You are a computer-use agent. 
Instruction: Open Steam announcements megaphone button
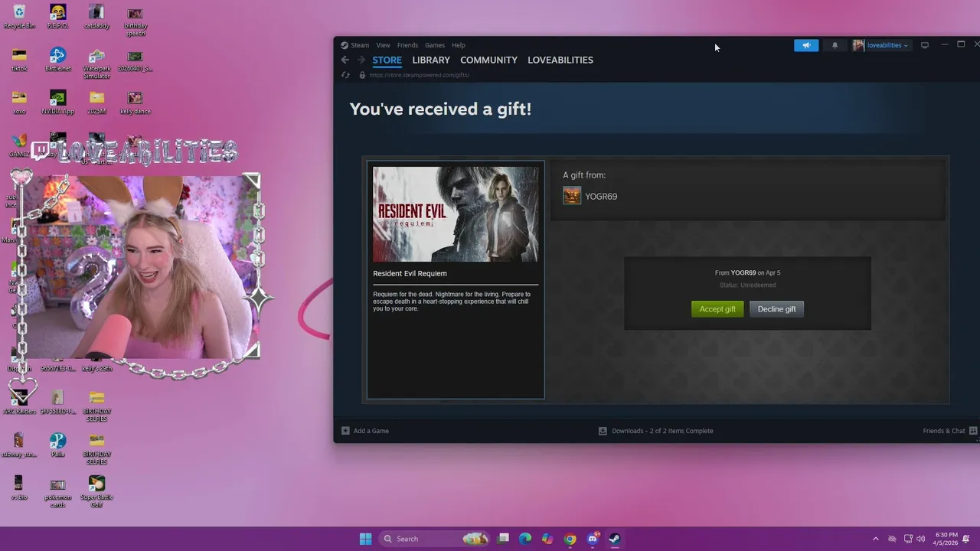(x=806, y=45)
